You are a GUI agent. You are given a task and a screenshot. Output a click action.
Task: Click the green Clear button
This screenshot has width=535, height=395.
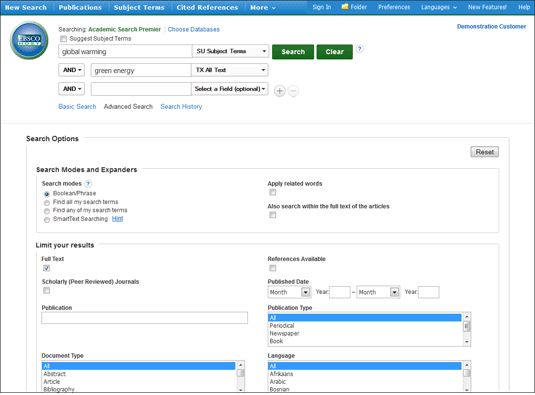(334, 52)
